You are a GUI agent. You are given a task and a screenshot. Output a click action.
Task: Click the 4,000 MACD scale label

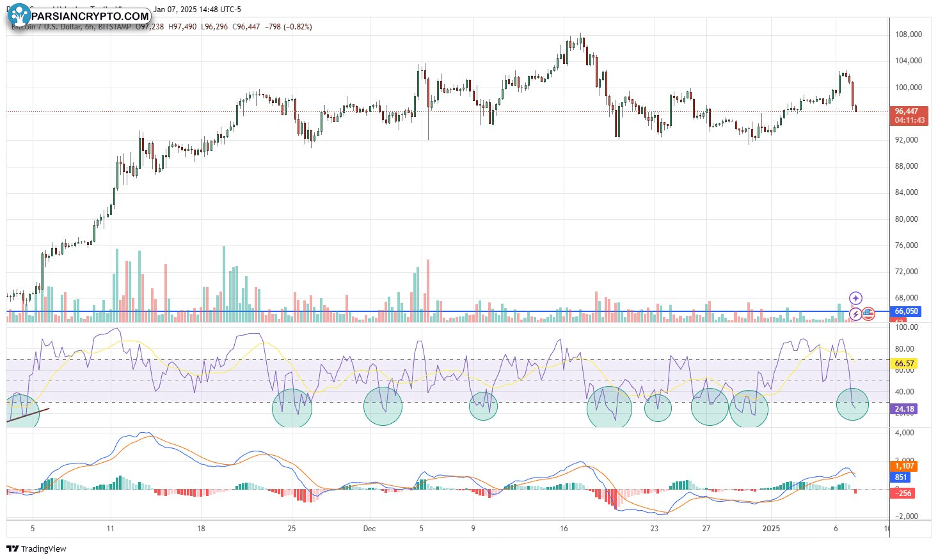click(x=904, y=433)
